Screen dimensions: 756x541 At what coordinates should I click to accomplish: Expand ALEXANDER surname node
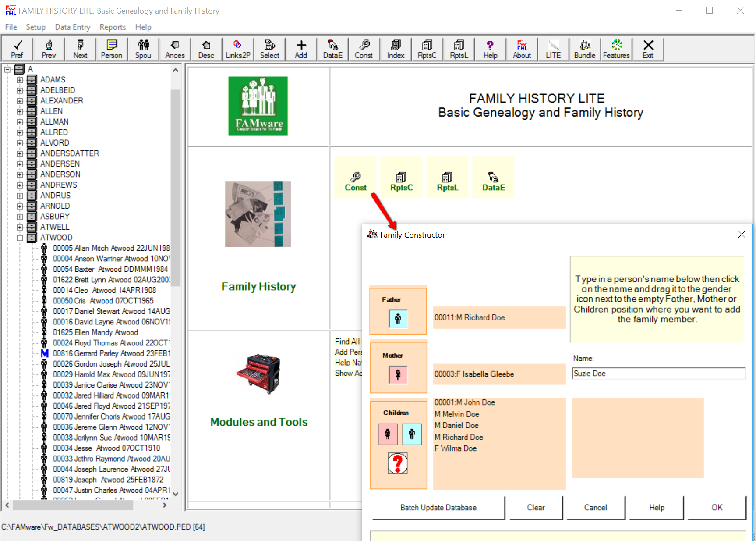[20, 101]
